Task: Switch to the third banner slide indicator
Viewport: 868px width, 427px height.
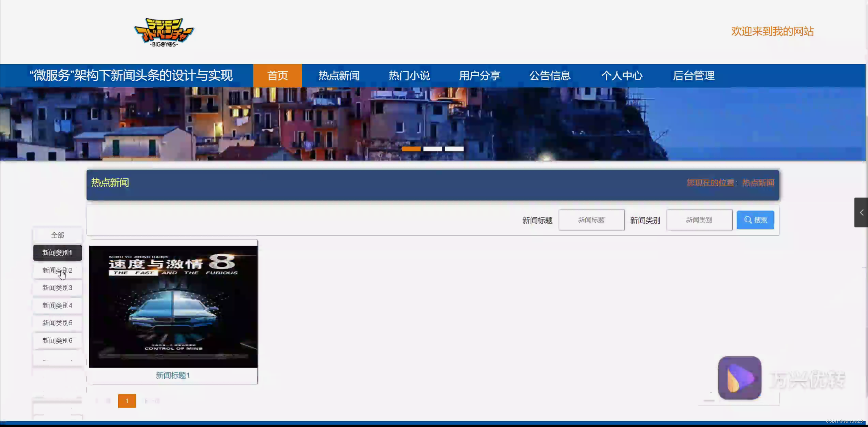Action: 455,149
